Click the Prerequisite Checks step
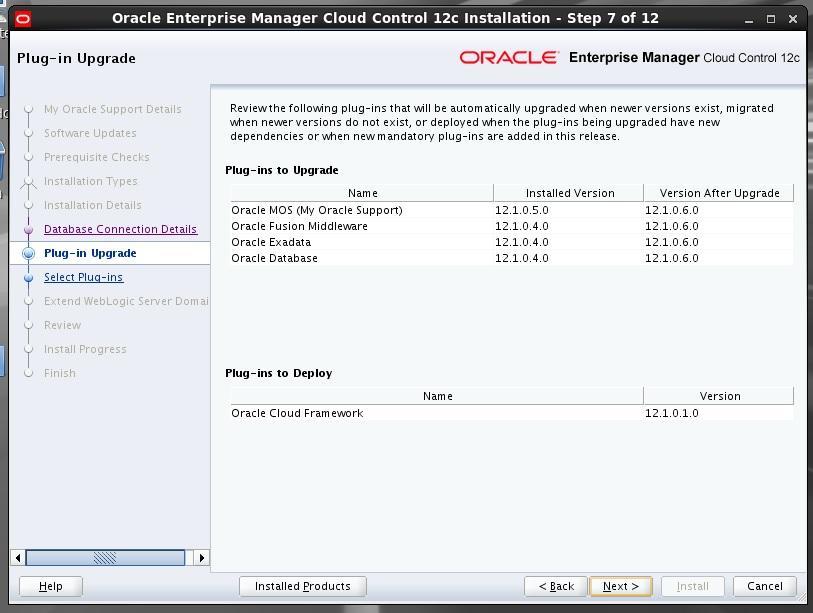 pyautogui.click(x=96, y=157)
